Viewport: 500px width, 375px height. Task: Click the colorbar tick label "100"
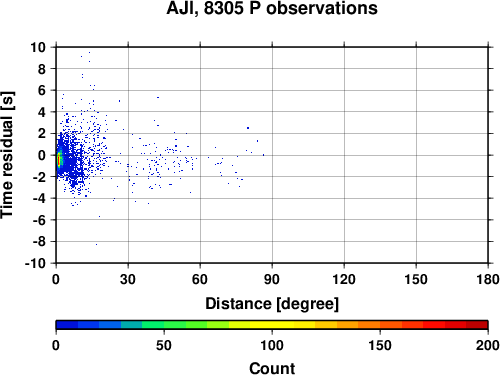point(272,345)
